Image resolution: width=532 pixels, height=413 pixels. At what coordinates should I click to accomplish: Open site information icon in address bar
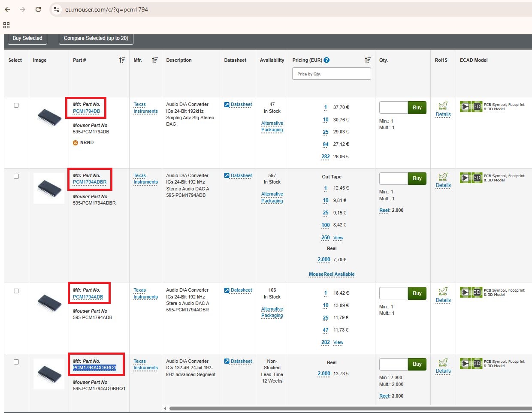point(57,9)
